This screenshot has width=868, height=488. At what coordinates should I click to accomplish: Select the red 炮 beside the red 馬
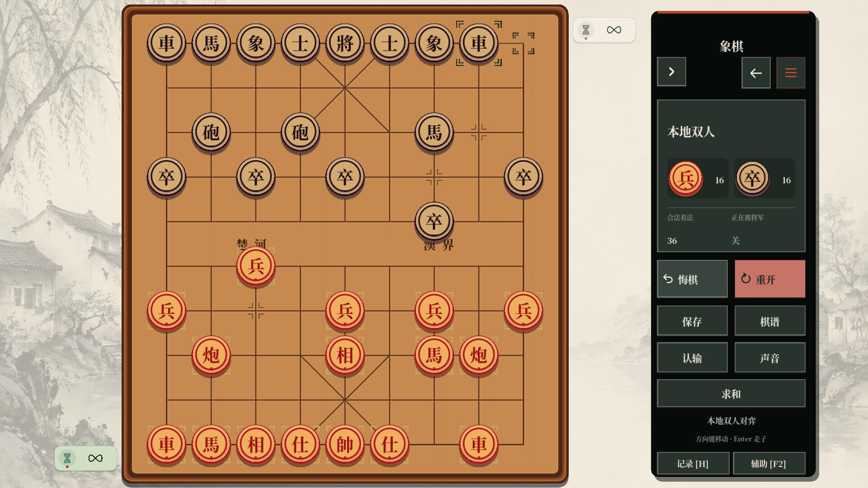click(x=479, y=356)
